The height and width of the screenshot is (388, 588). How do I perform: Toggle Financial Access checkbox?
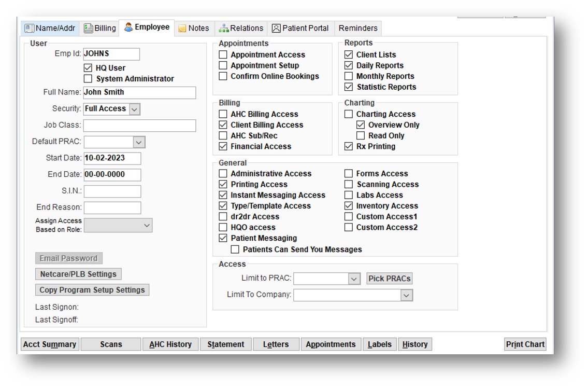(x=223, y=146)
